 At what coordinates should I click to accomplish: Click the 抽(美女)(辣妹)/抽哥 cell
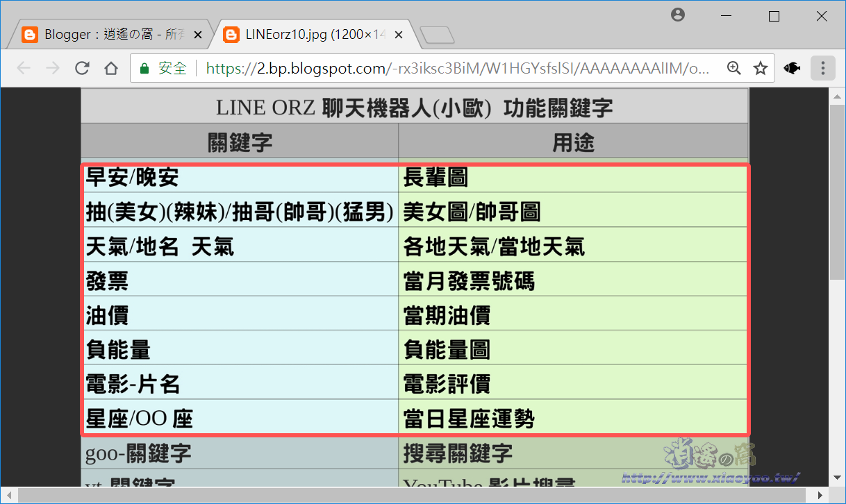(240, 211)
